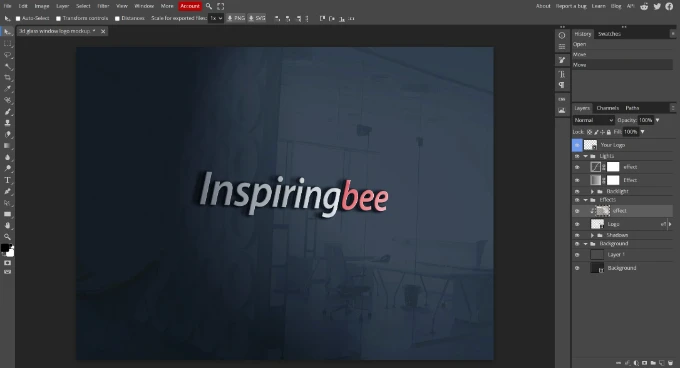The image size is (680, 368).
Task: Click the red Account button
Action: coord(190,6)
